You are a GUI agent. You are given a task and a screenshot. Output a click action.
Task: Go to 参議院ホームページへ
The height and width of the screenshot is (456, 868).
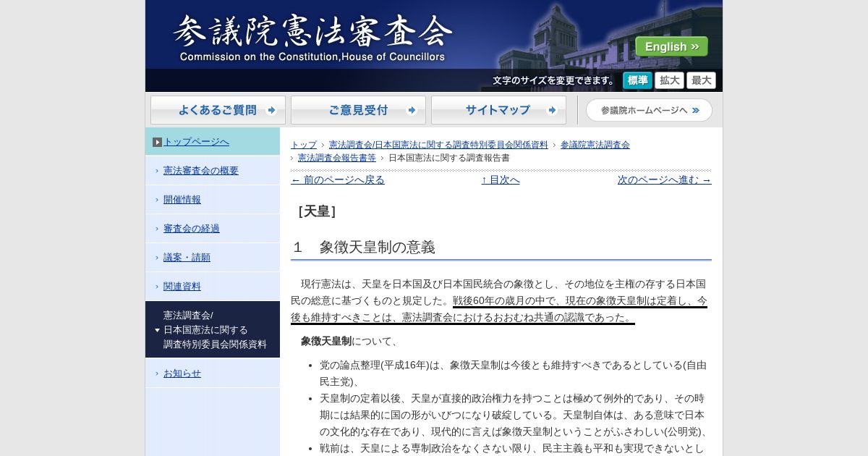(x=650, y=110)
